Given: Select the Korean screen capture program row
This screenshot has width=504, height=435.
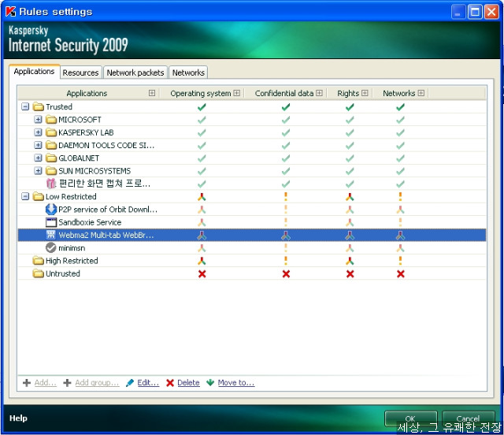Looking at the screenshot, I should [x=252, y=184].
